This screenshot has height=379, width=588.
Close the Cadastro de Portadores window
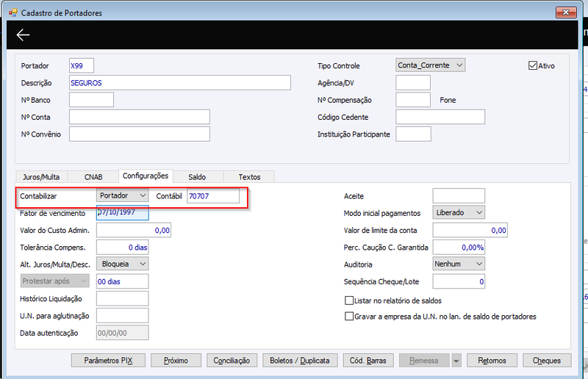566,12
